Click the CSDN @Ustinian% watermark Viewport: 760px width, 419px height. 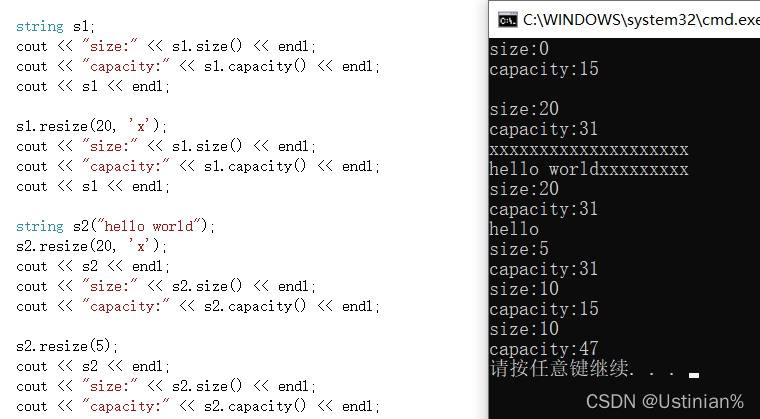pyautogui.click(x=665, y=401)
